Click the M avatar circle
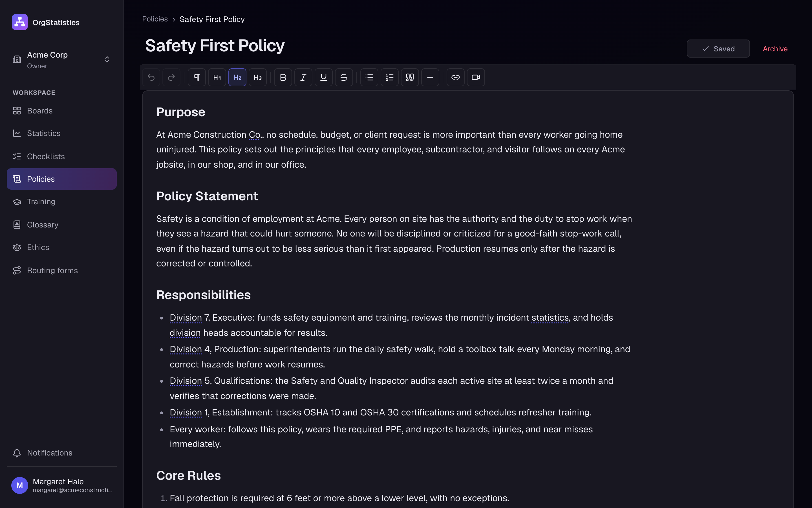812x508 pixels. point(20,485)
